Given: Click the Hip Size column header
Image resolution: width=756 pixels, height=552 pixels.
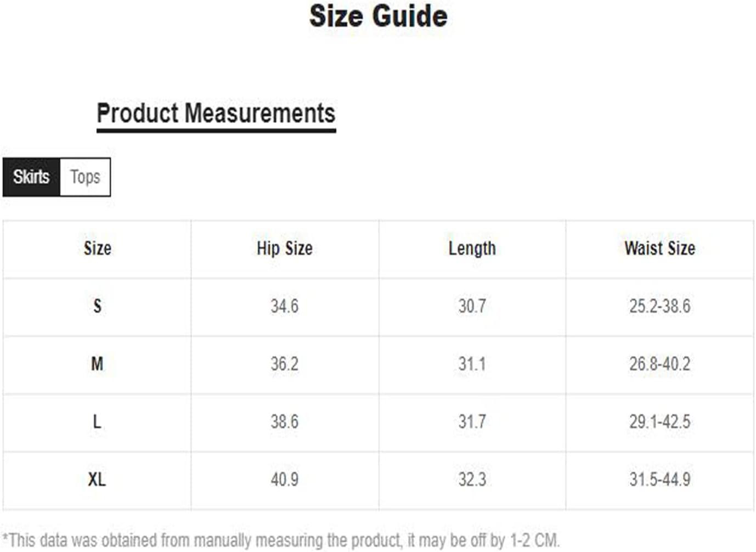Looking at the screenshot, I should pyautogui.click(x=285, y=249).
